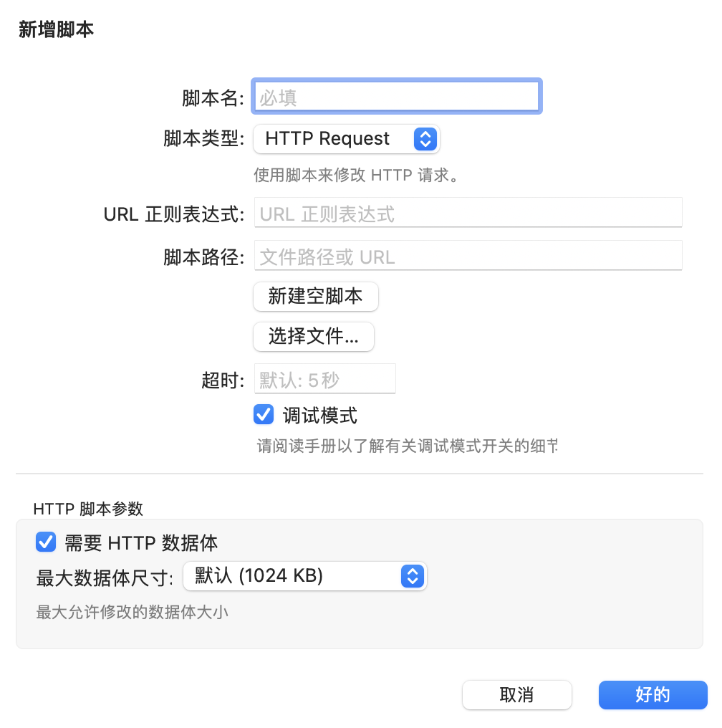
Task: Click the 超时 label text
Action: (223, 380)
